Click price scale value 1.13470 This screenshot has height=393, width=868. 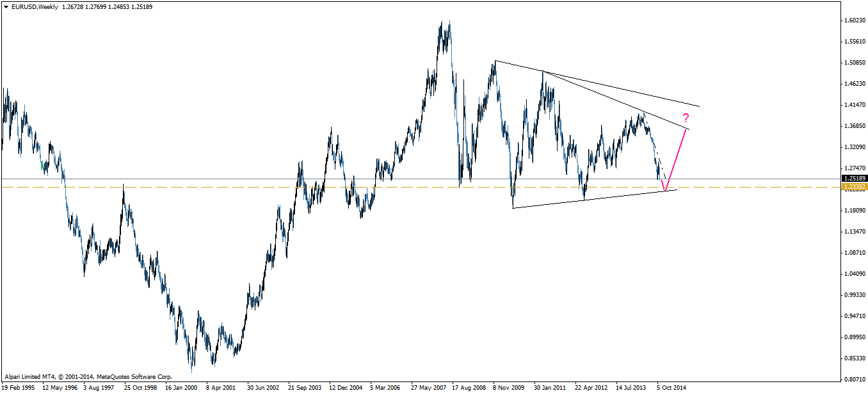point(856,232)
